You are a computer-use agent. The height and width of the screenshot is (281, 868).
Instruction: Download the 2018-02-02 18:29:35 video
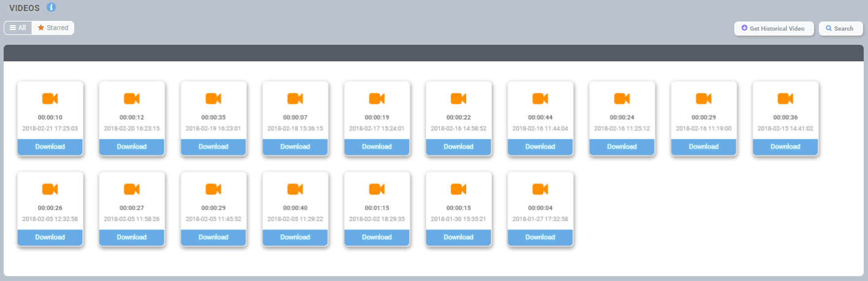point(377,237)
